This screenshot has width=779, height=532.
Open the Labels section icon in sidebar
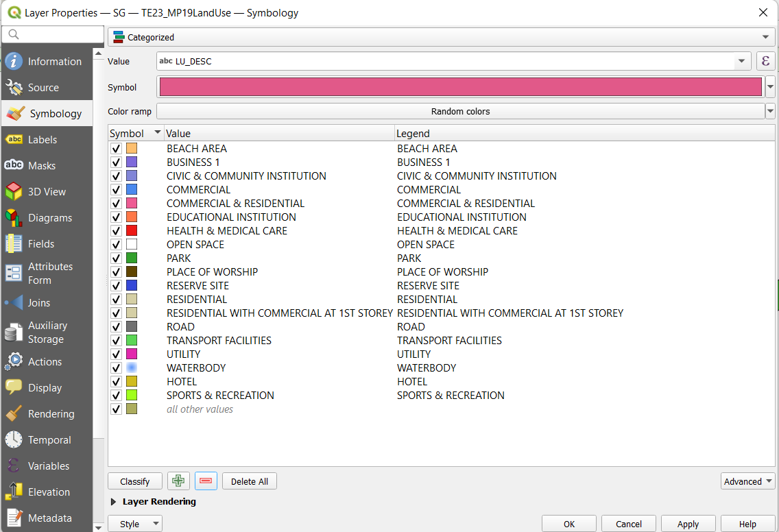(14, 140)
